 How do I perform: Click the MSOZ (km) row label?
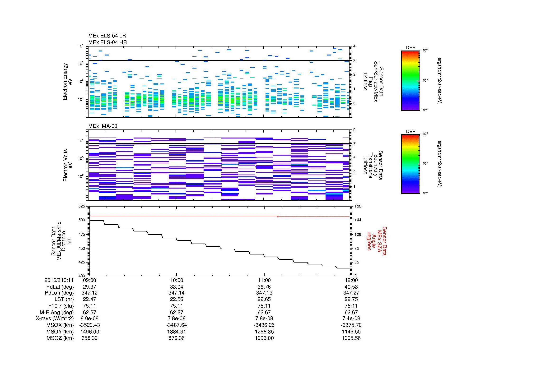60,338
